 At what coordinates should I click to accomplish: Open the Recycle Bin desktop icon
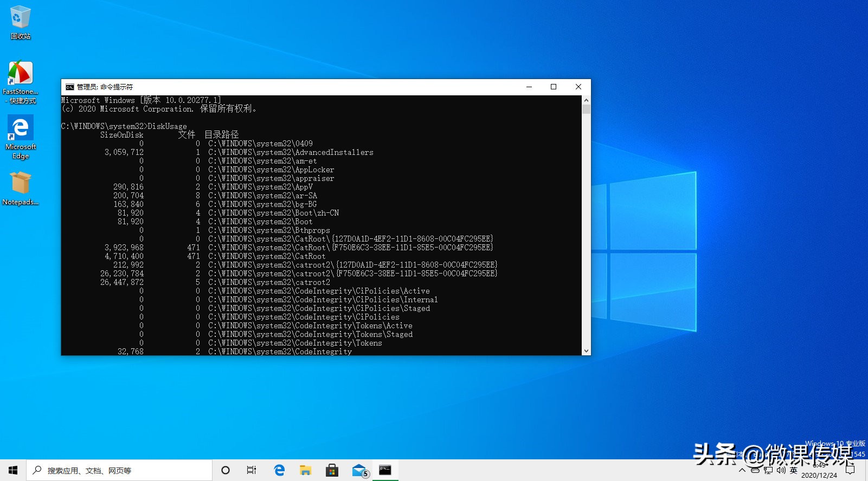click(21, 22)
